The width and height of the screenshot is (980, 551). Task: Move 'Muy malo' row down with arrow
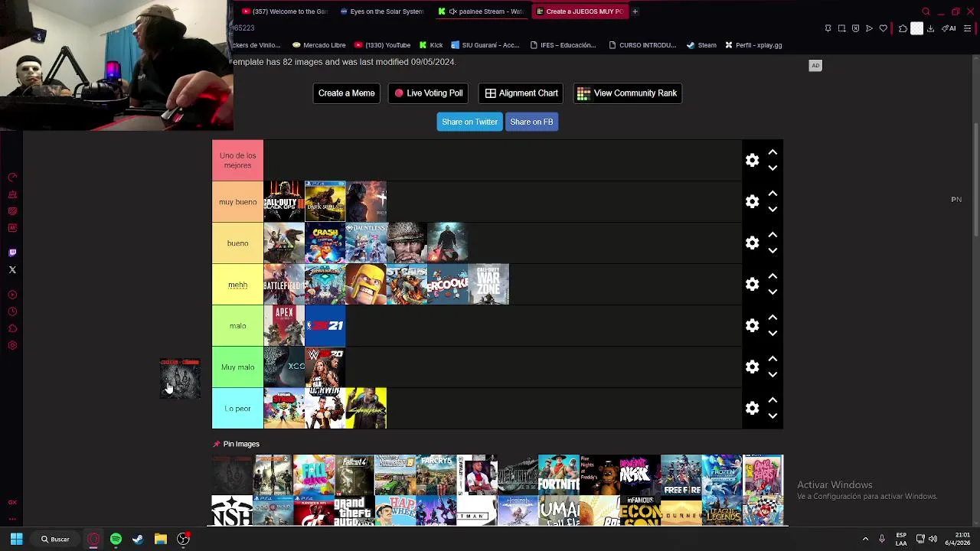(773, 374)
